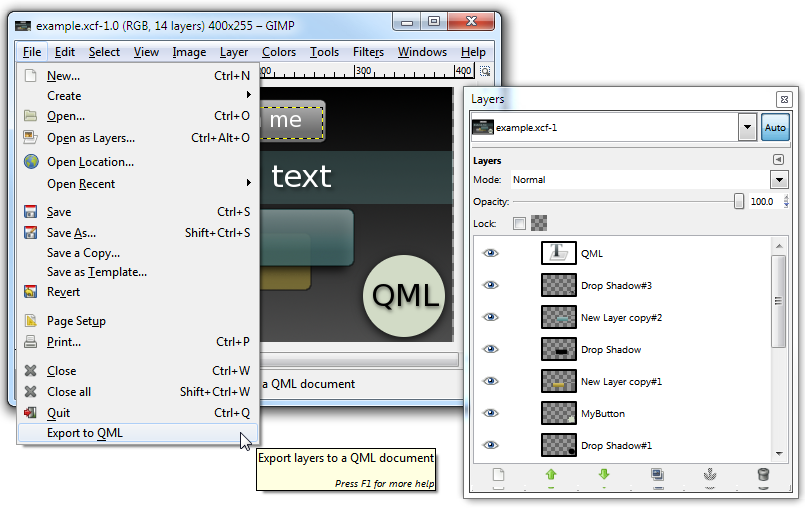Click the Open as Layers icon
Screen dimensions: 805x508
[31, 138]
